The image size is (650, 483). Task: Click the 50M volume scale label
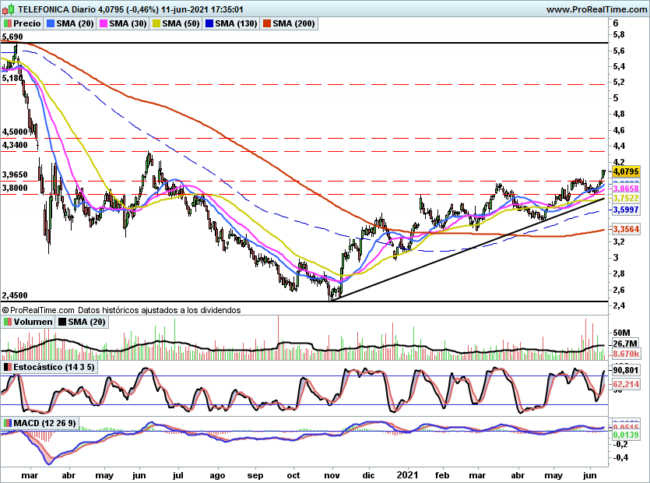point(621,333)
